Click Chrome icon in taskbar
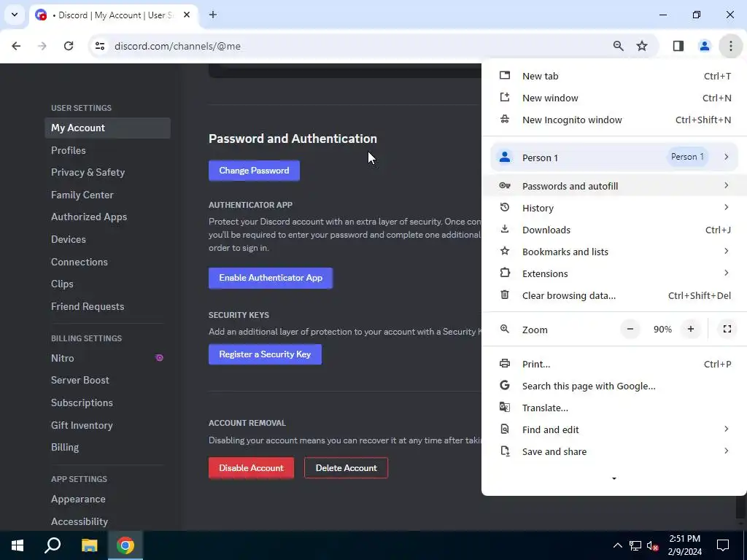Screen dimensions: 747x560 [x=125, y=545]
